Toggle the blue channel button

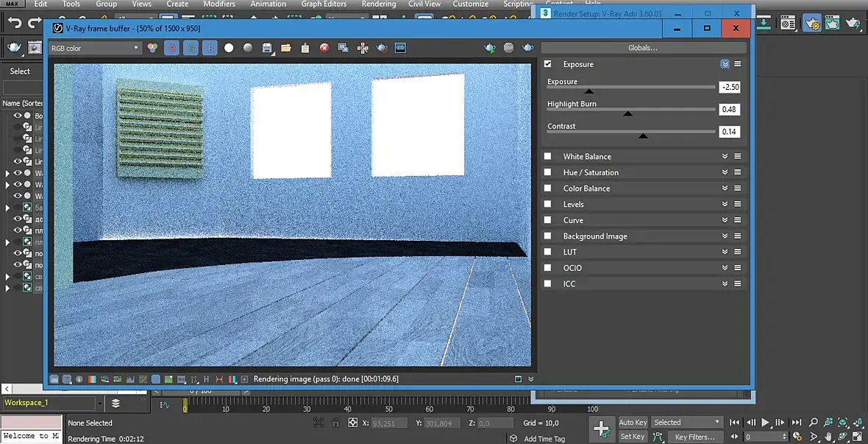[x=210, y=48]
